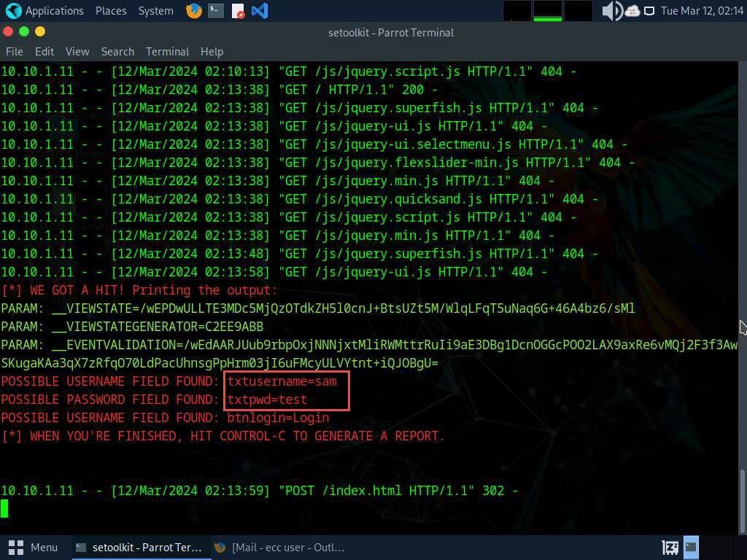Expand the Places menu
747x560 pixels.
pos(111,11)
